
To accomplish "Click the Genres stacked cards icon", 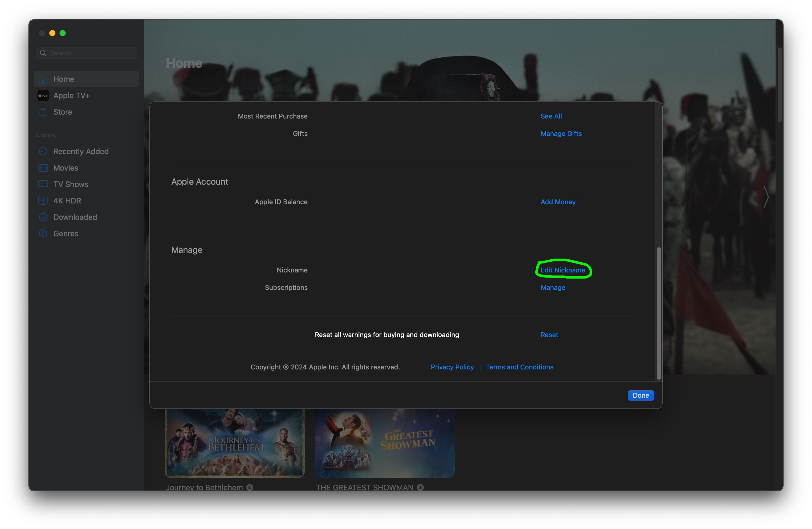I will (43, 233).
